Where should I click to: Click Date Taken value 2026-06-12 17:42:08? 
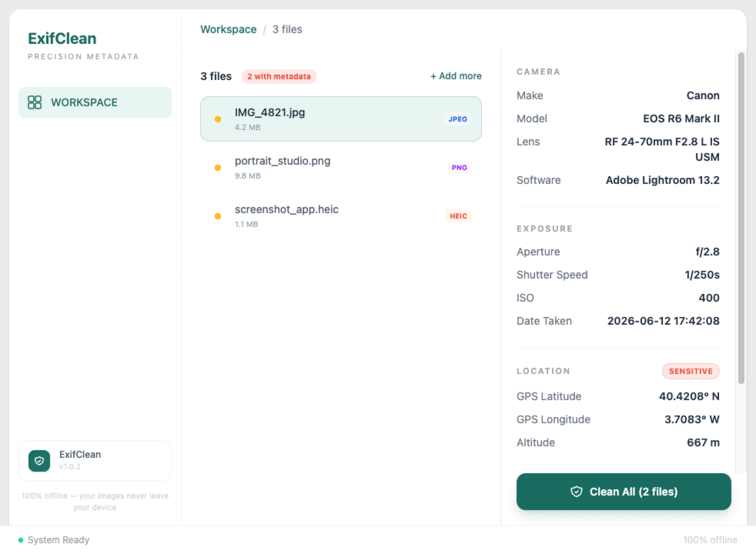[x=663, y=321]
